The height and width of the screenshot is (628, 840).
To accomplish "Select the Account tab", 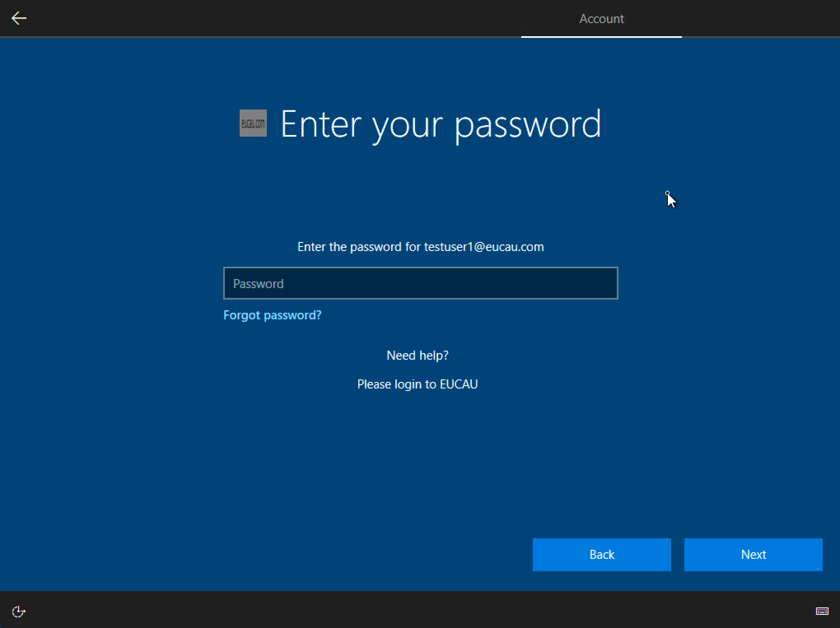I will [x=601, y=19].
